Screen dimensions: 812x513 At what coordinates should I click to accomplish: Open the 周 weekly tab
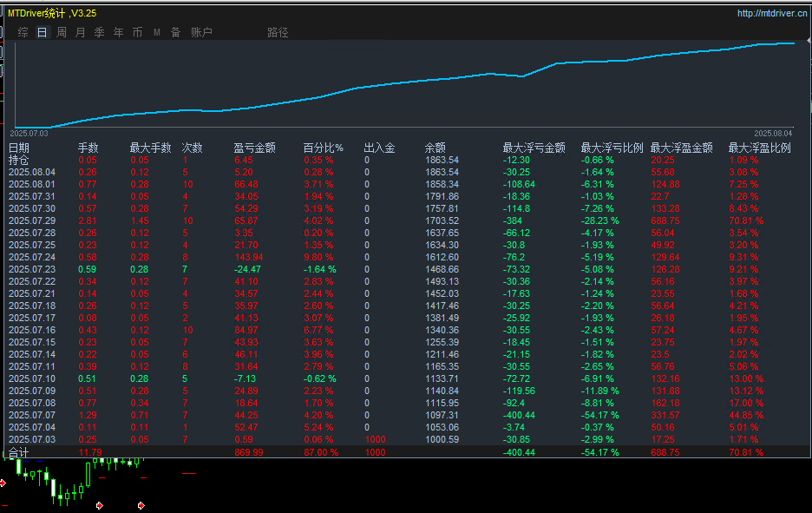(61, 32)
